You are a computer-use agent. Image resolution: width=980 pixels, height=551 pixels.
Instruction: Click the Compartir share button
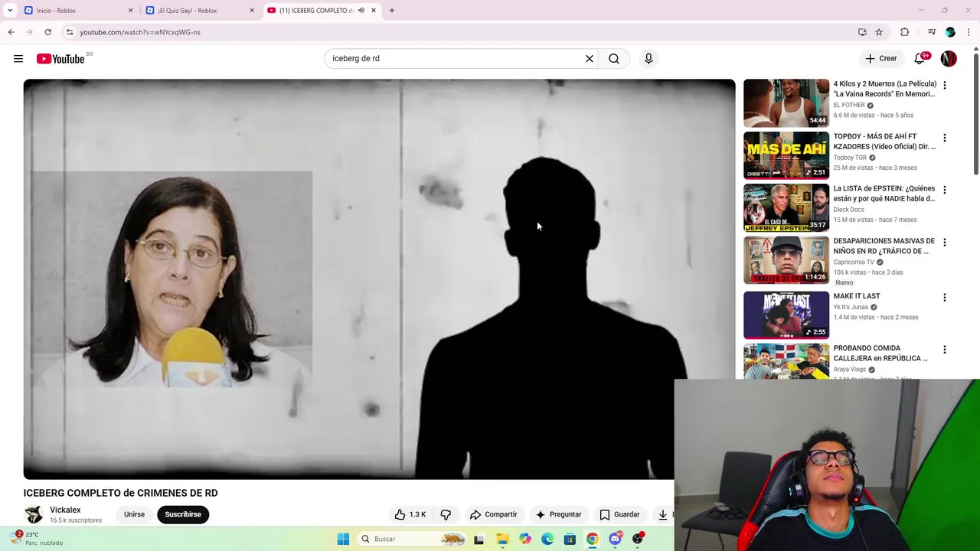[x=493, y=514]
